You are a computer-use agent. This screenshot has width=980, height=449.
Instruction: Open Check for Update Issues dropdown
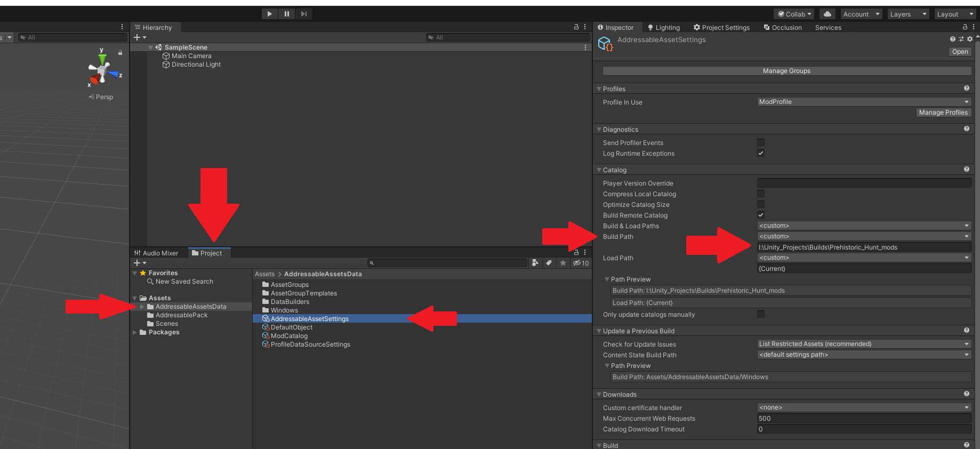point(864,344)
